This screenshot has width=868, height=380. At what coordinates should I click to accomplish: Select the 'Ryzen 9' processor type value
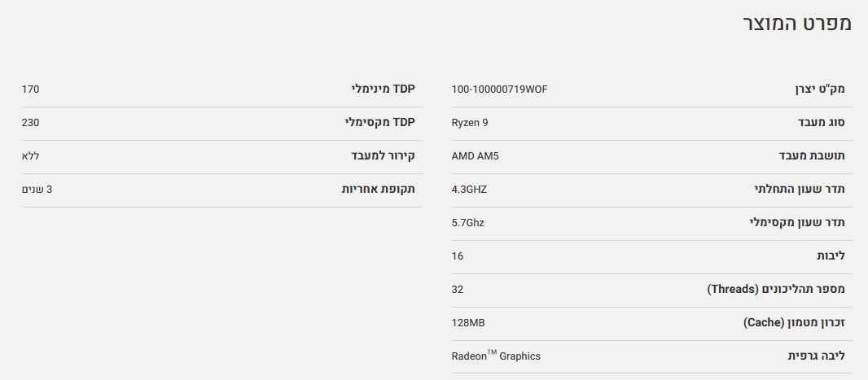click(470, 122)
